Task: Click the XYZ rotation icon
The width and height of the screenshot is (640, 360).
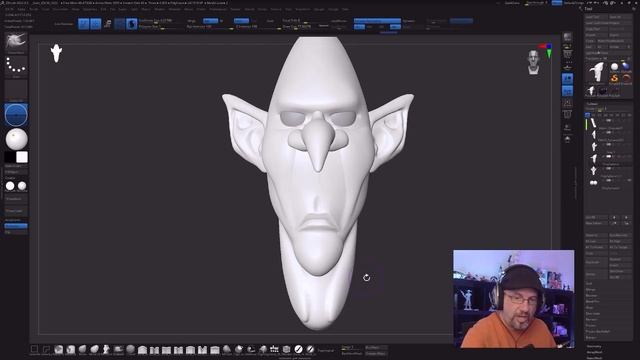Action: pos(567,103)
